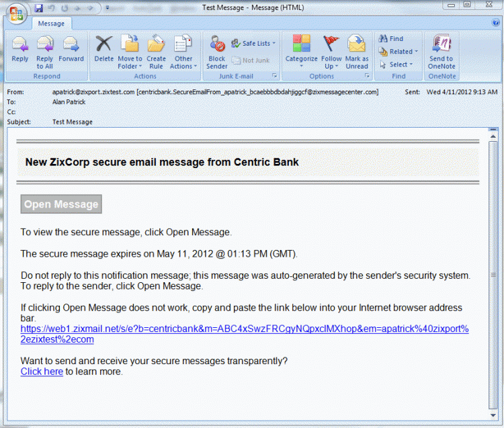Open Other Actions in the ribbon
504x428 pixels.
183,52
